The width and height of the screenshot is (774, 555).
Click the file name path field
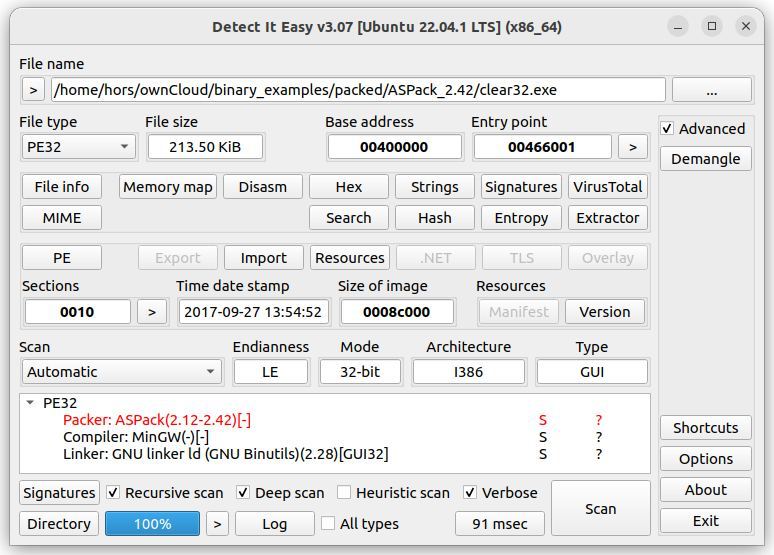(358, 90)
